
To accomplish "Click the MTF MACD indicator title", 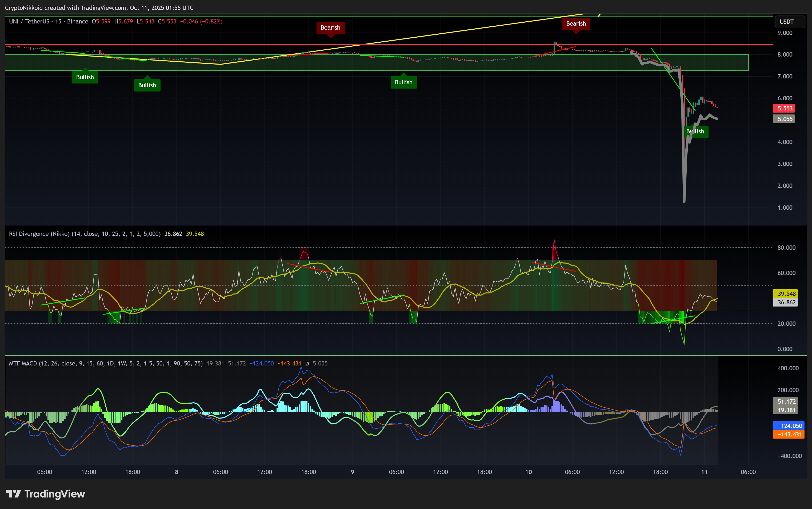I will pos(106,363).
